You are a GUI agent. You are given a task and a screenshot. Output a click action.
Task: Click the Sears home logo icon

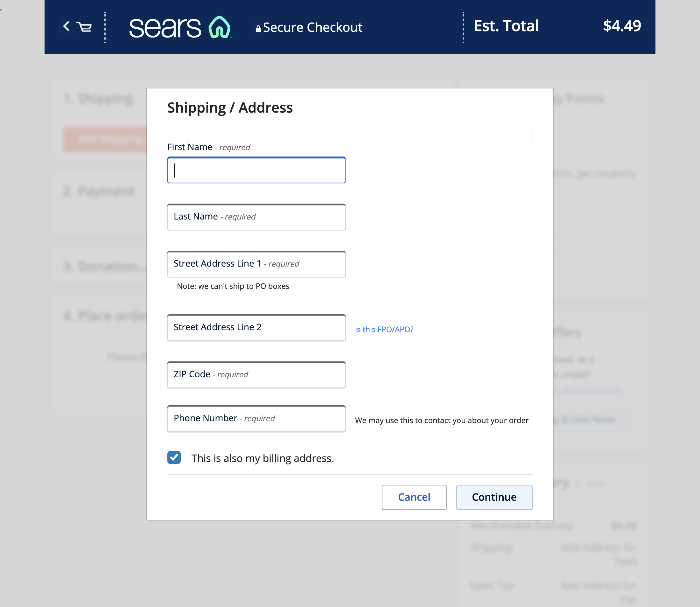[x=219, y=27]
